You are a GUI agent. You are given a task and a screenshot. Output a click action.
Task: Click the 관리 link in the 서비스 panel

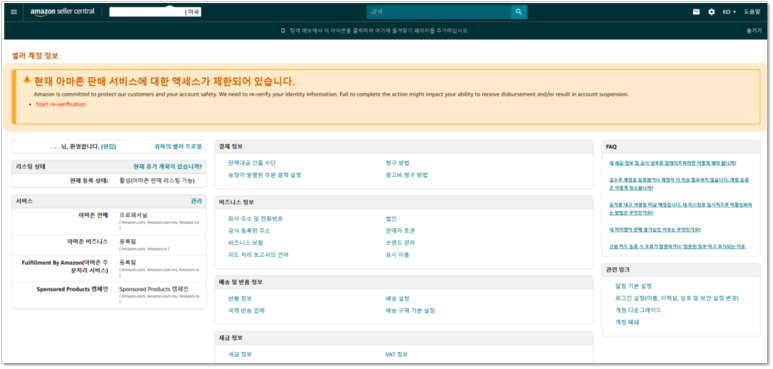[196, 201]
